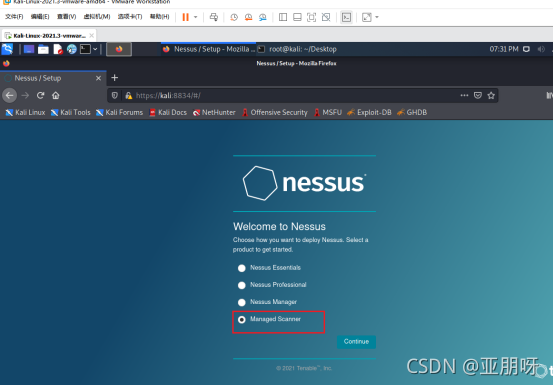
Task: Click the revert to snapshot icon
Action: tap(248, 17)
